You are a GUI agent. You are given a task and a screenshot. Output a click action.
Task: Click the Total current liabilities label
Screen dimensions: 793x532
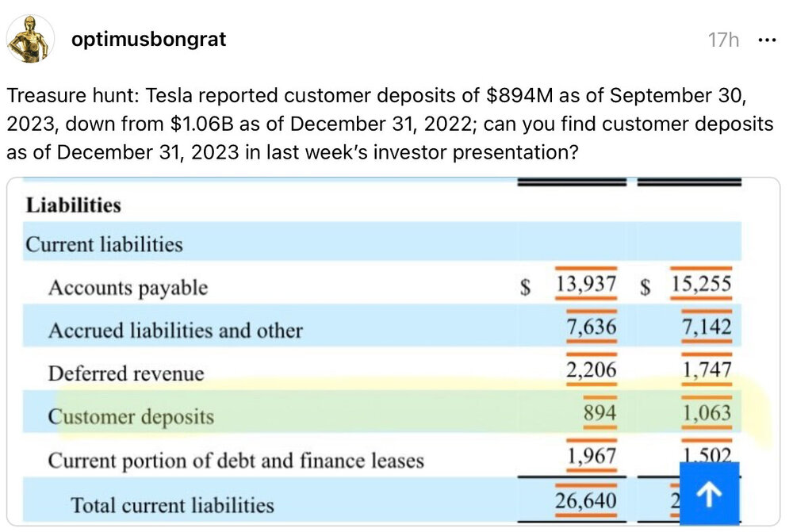pyautogui.click(x=172, y=504)
